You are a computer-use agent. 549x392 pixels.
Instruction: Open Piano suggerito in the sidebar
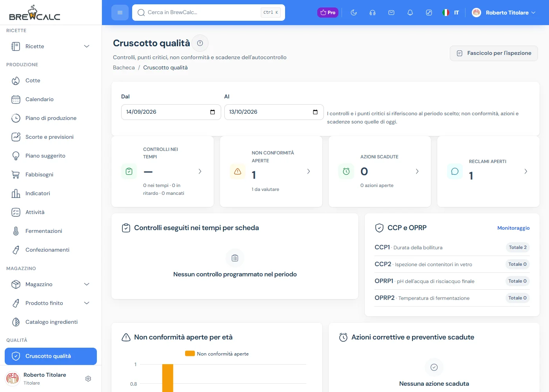pos(51,156)
